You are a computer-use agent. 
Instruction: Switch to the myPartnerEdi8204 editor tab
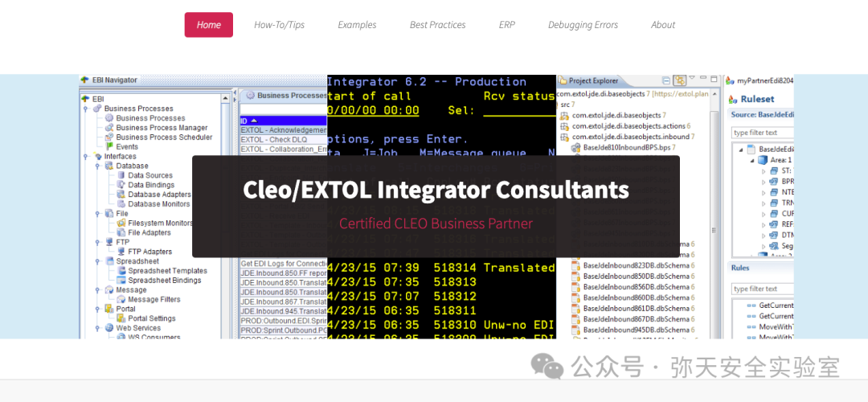760,81
